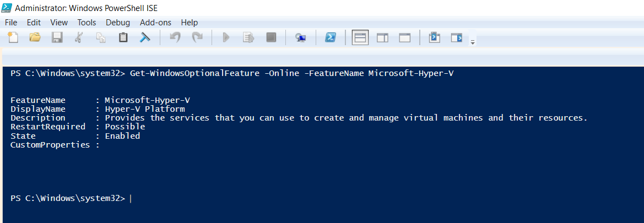Image resolution: width=644 pixels, height=223 pixels.
Task: Click the 'Hyper-V Platform' DisplayName value
Action: pyautogui.click(x=145, y=109)
